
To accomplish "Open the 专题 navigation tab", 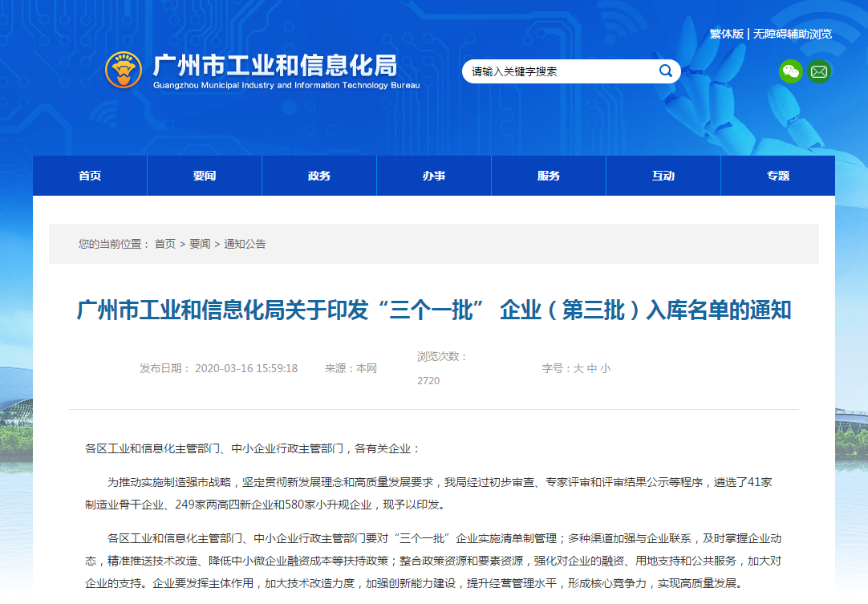I will tap(778, 176).
